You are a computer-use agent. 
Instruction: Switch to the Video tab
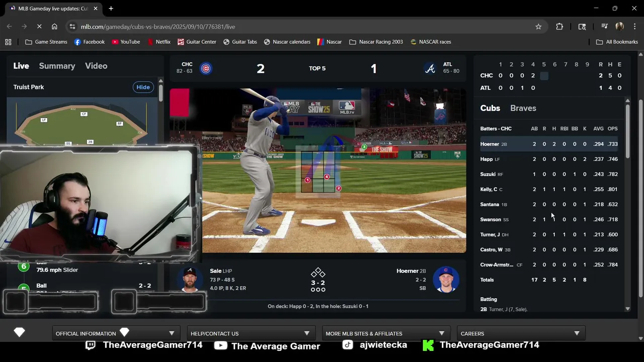pos(96,66)
